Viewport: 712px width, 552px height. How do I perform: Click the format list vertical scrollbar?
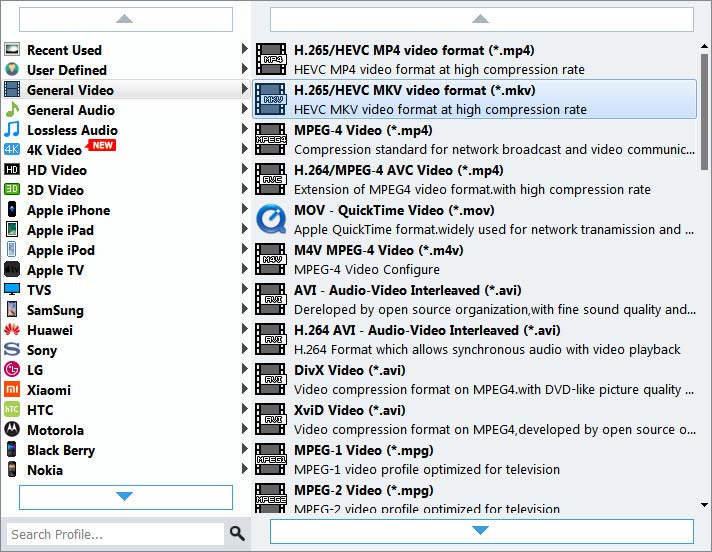coord(705,100)
